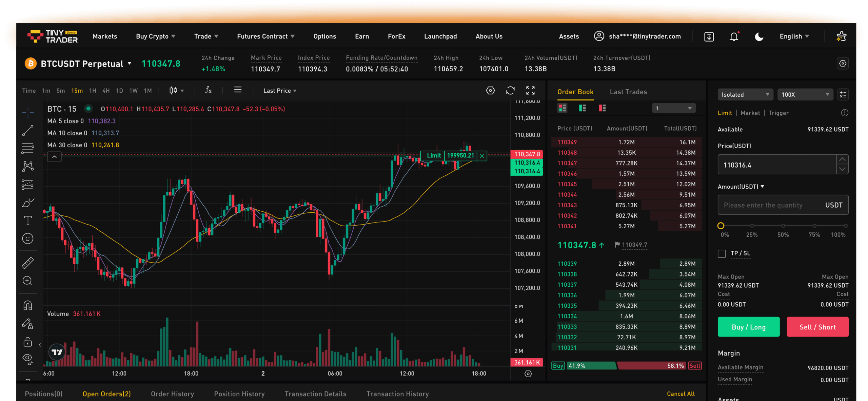Click the Buy / Long button

[x=748, y=327]
